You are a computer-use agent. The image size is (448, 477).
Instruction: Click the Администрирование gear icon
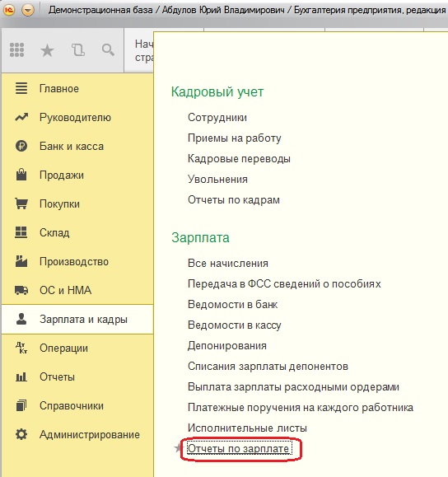tap(21, 434)
